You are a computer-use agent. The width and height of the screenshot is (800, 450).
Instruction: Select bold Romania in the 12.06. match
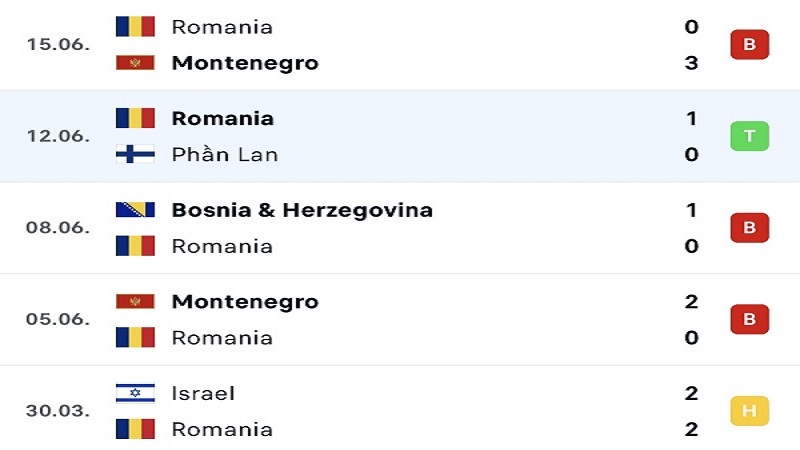(x=222, y=118)
